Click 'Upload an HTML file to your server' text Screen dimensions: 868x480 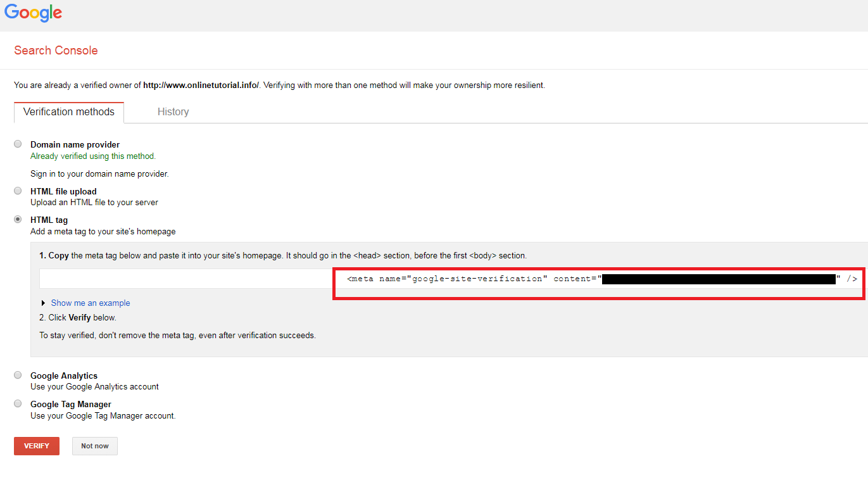tap(94, 203)
